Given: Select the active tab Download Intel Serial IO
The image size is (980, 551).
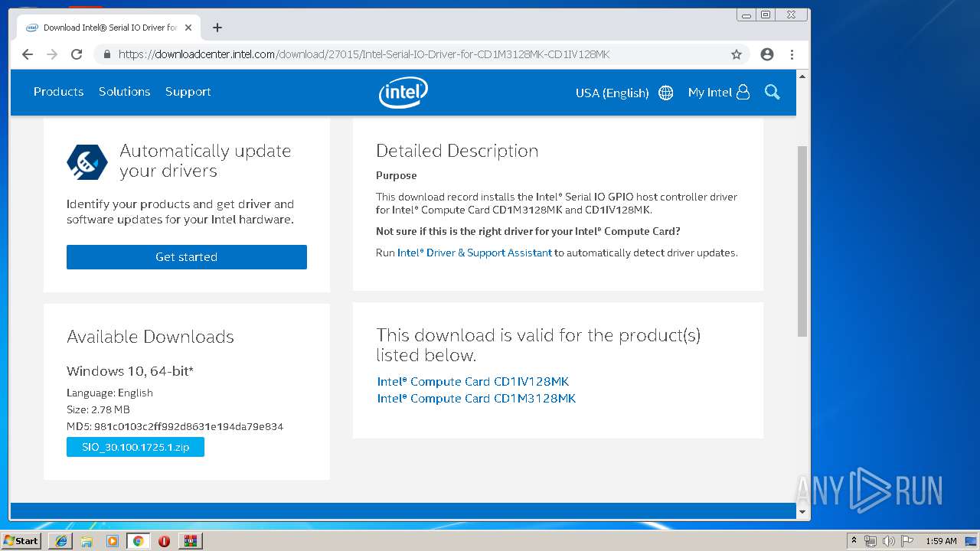Looking at the screenshot, I should pos(109,28).
